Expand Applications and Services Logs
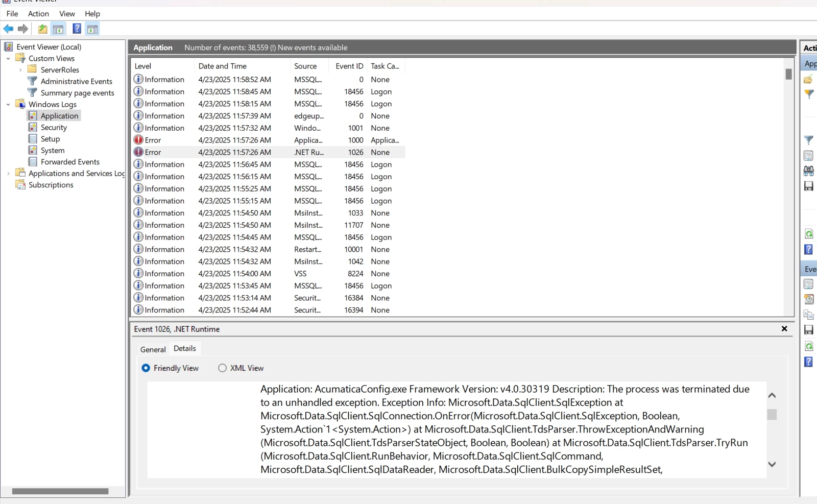Viewport: 817px width, 504px height. tap(8, 173)
